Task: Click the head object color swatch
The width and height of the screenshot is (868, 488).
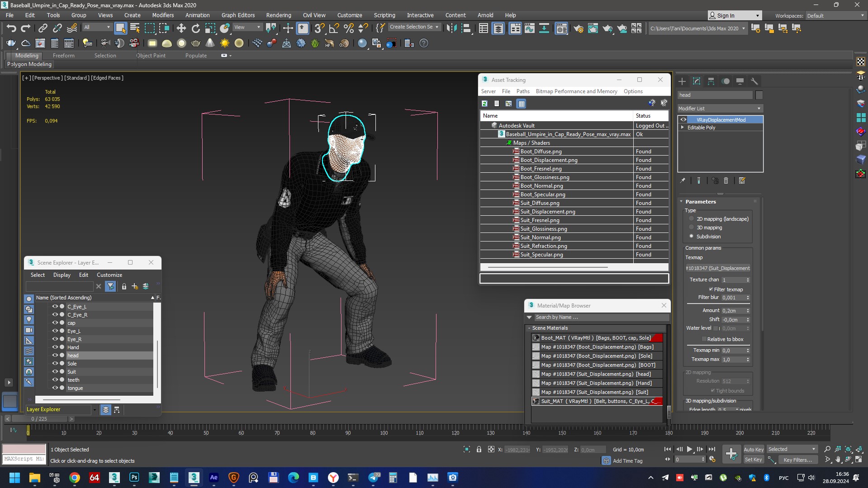Action: point(759,95)
